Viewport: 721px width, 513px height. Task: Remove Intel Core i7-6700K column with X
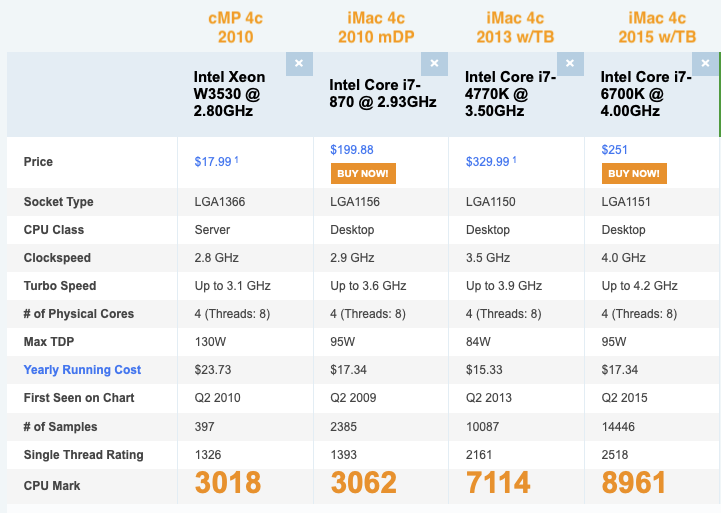pos(705,64)
